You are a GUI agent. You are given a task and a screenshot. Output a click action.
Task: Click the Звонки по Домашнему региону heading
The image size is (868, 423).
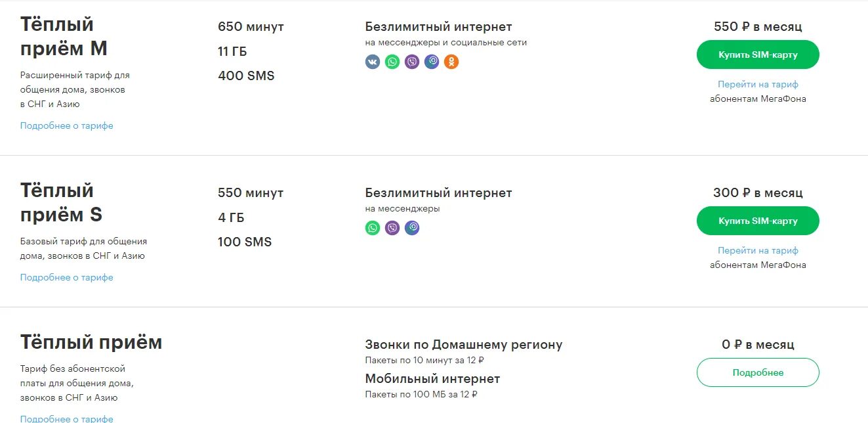click(x=464, y=345)
